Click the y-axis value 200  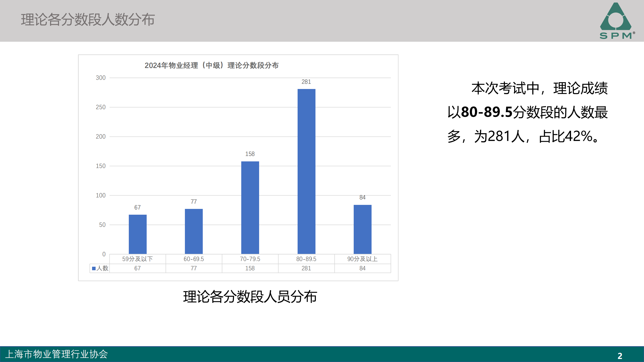tap(101, 137)
